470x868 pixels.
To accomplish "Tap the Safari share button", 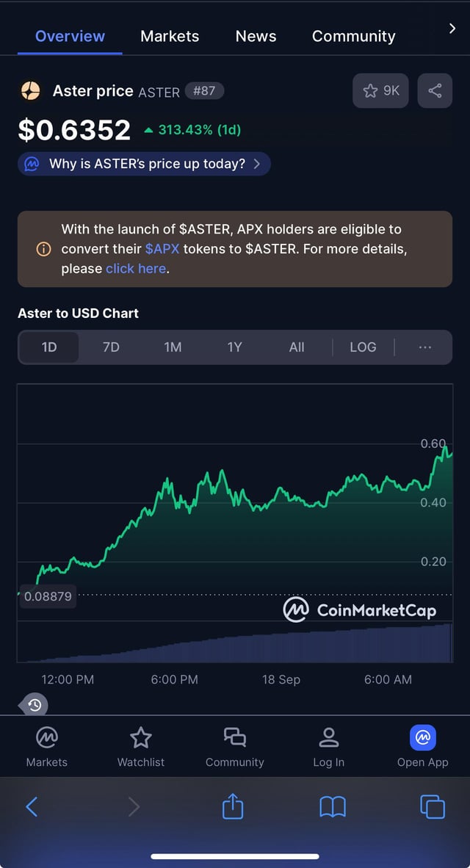I will click(x=233, y=806).
